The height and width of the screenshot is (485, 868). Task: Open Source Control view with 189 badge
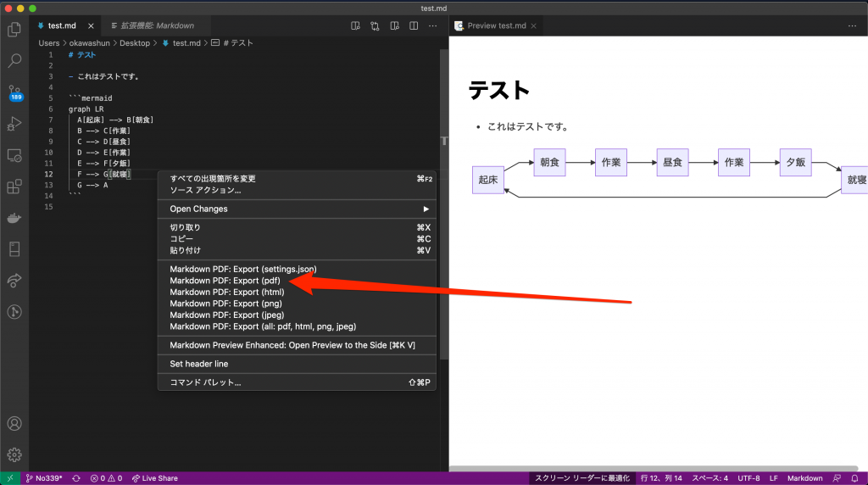[x=14, y=92]
